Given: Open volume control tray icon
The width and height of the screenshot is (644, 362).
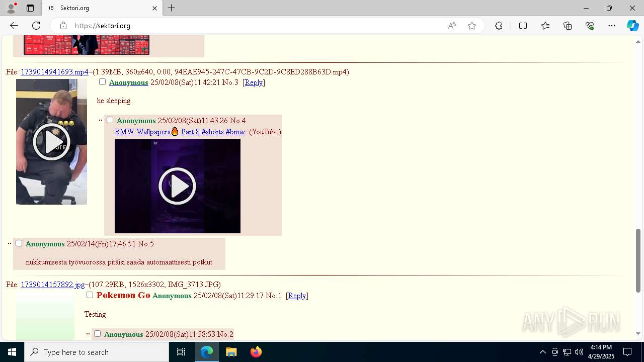Looking at the screenshot, I should pyautogui.click(x=579, y=352).
